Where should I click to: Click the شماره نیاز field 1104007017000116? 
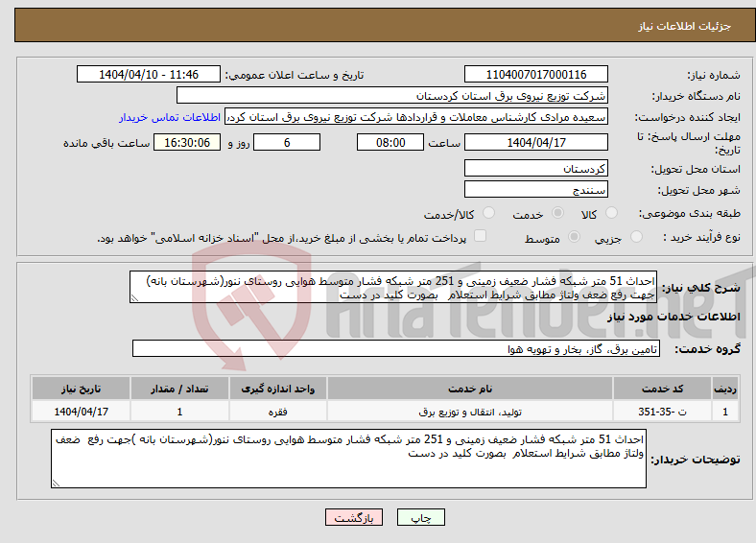point(535,74)
